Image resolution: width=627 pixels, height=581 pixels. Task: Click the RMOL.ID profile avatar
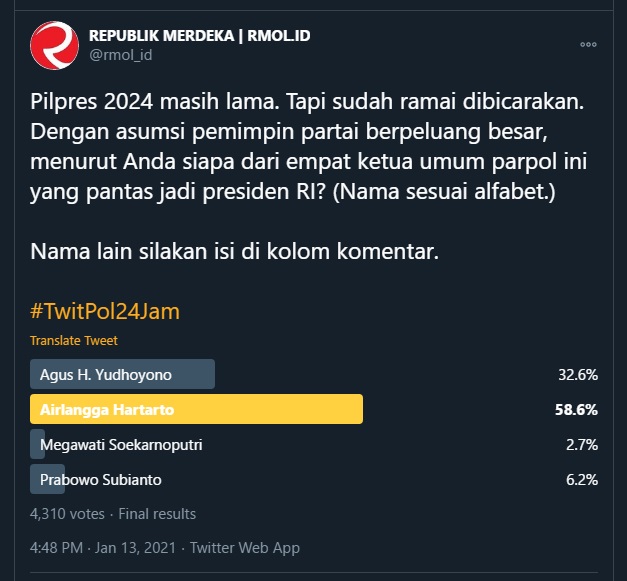coord(55,45)
